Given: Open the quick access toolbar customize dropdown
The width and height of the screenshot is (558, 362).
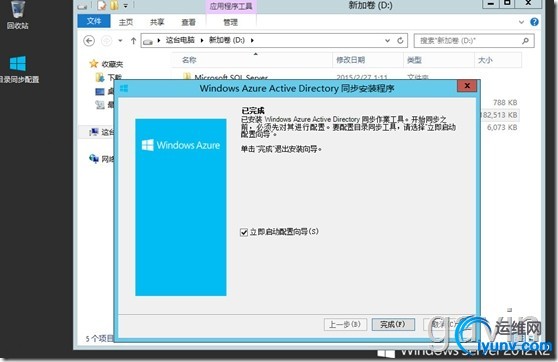Looking at the screenshot, I should (x=126, y=6).
